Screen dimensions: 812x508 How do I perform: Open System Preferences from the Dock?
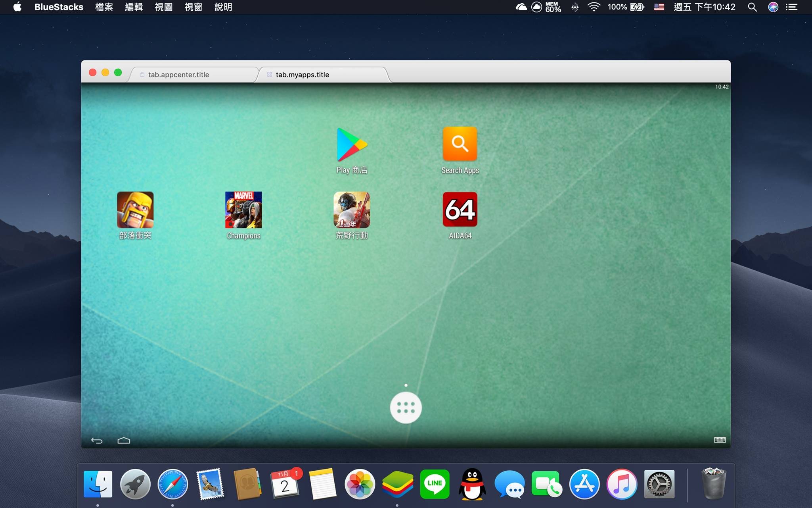click(x=659, y=484)
